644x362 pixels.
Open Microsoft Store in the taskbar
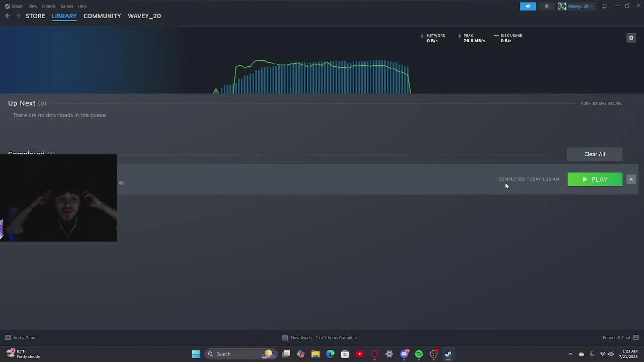pos(345,354)
